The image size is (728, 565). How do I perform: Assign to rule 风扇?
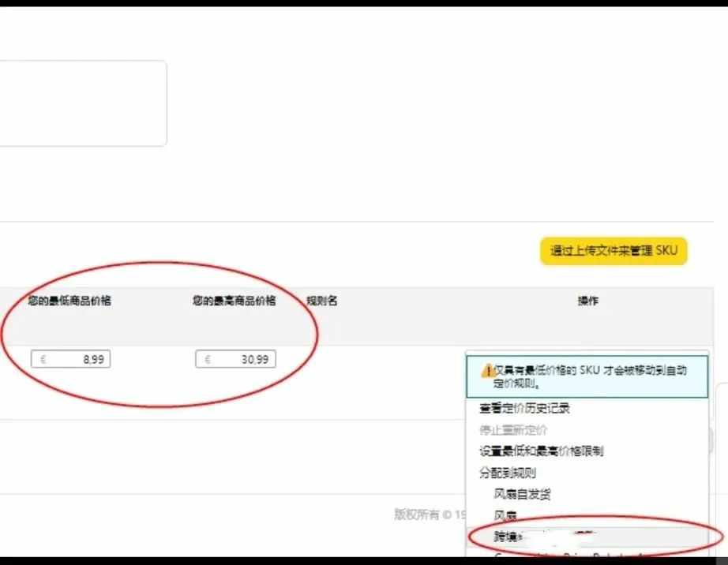pos(505,515)
